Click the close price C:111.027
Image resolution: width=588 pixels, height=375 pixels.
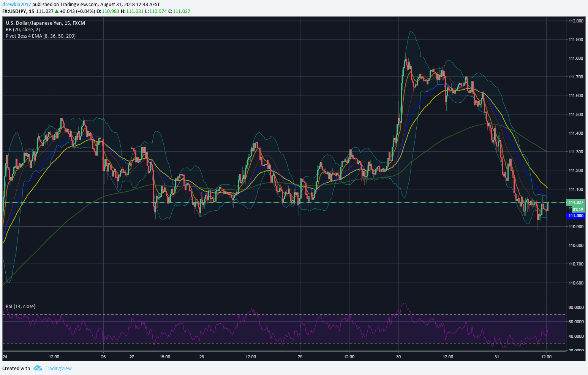pyautogui.click(x=179, y=11)
